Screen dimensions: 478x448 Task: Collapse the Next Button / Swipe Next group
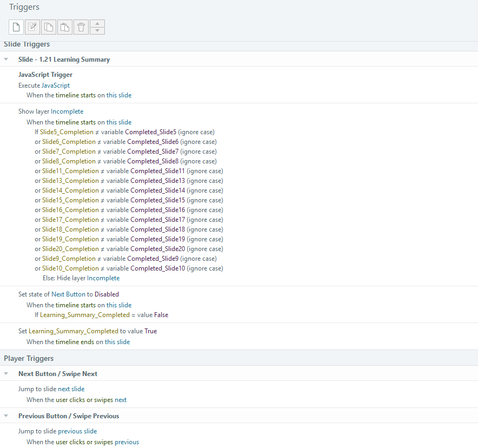6,373
